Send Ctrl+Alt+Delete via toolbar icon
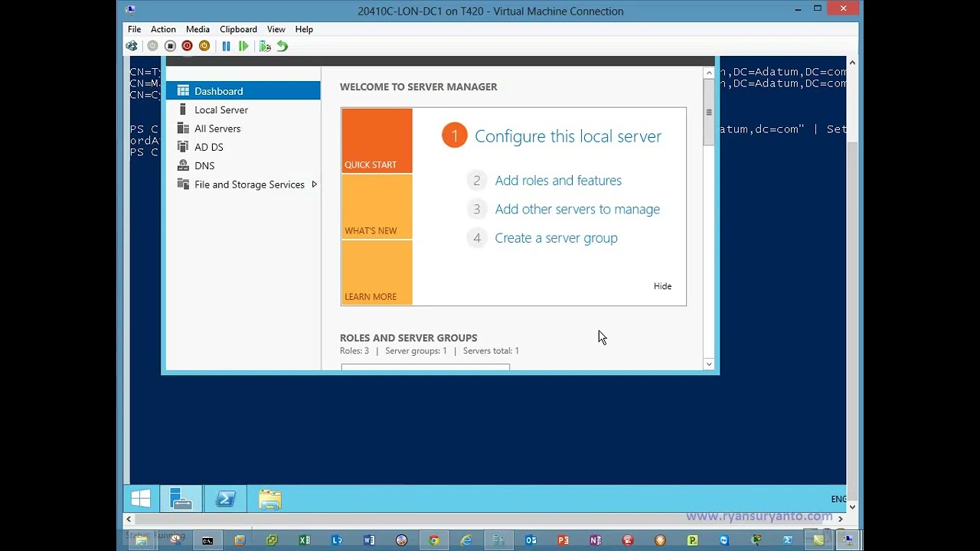 pyautogui.click(x=132, y=46)
